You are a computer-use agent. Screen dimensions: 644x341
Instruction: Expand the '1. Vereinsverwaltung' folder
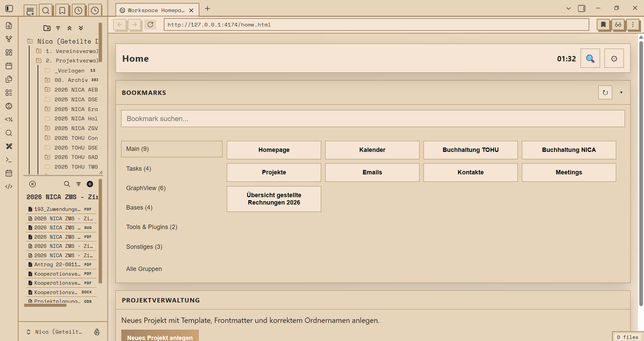(39, 51)
